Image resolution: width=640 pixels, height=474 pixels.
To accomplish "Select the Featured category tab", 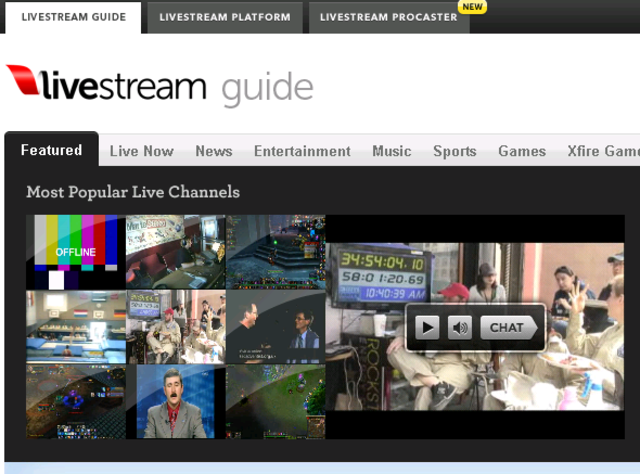I will pos(51,150).
